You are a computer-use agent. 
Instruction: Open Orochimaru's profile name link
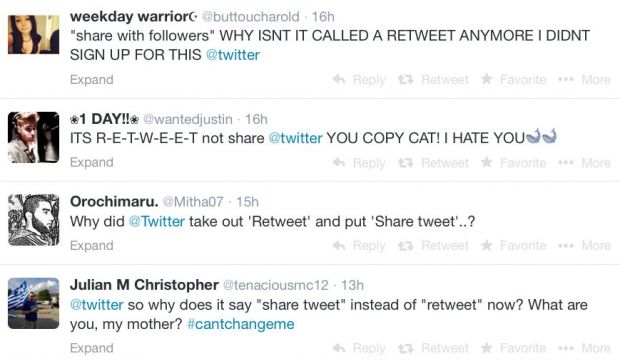pyautogui.click(x=114, y=202)
